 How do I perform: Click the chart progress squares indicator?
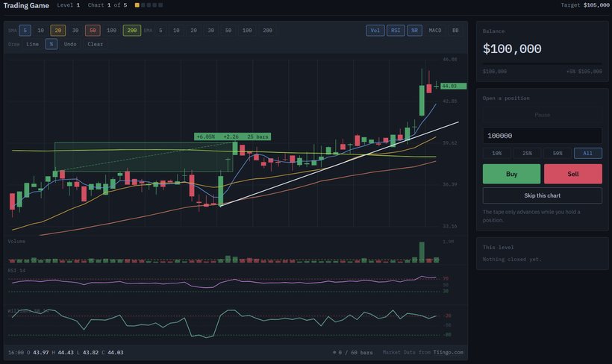149,5
